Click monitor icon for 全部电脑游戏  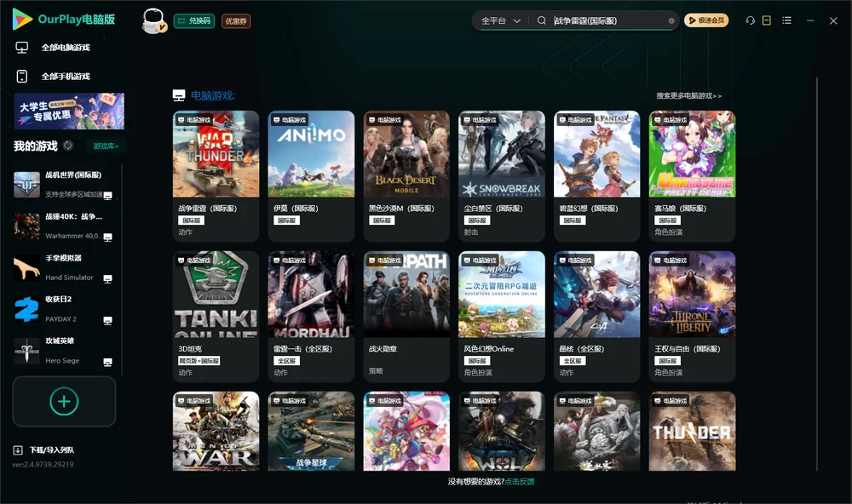22,48
